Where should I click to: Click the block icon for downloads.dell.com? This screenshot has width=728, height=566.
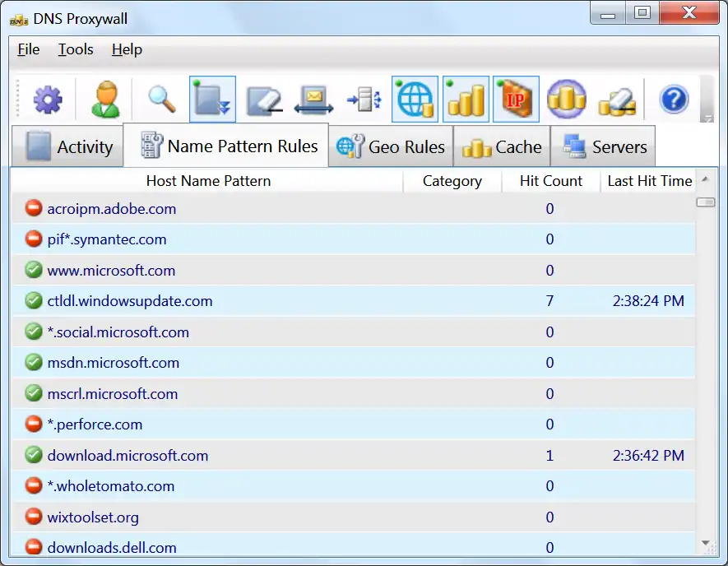(x=34, y=546)
